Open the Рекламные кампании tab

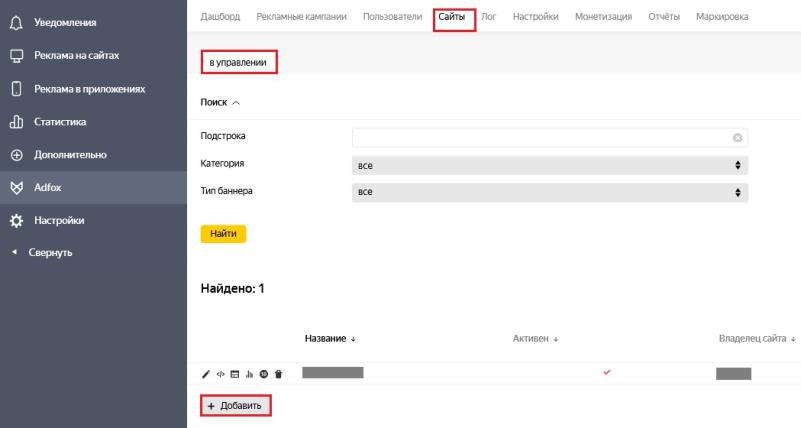[301, 17]
